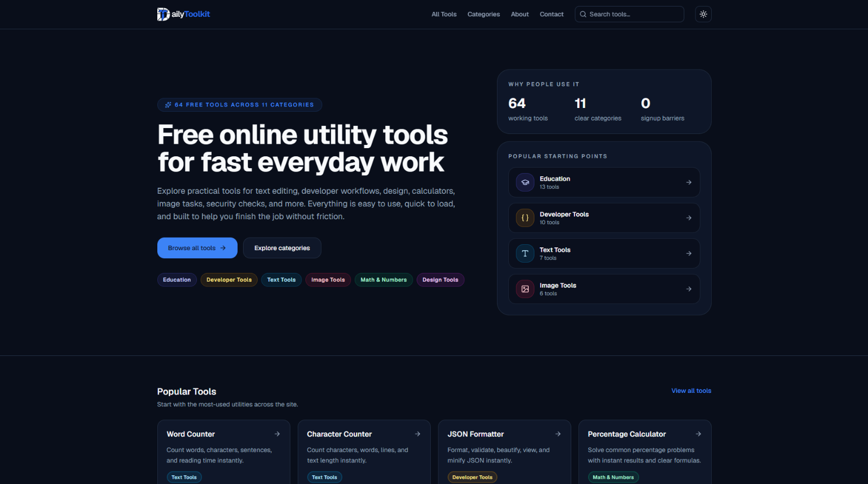Open the Character Counter tool title
The width and height of the screenshot is (868, 484).
(x=340, y=434)
